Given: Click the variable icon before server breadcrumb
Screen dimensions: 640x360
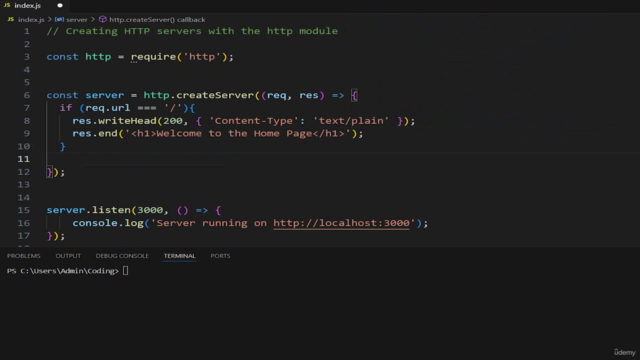Looking at the screenshot, I should [x=60, y=19].
